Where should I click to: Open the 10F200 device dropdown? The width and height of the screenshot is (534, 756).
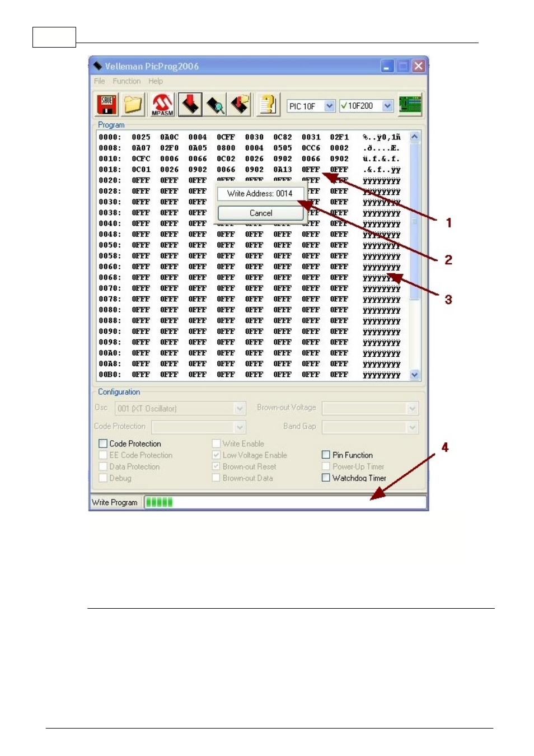(388, 106)
